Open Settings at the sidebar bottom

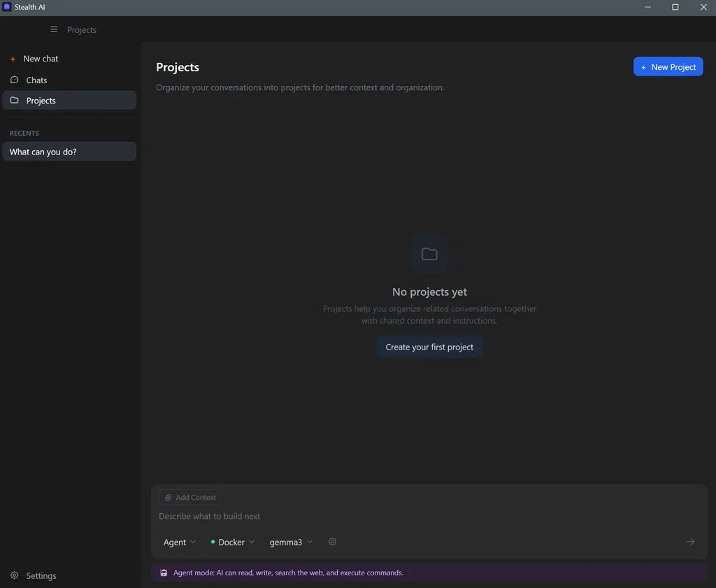(x=69, y=575)
